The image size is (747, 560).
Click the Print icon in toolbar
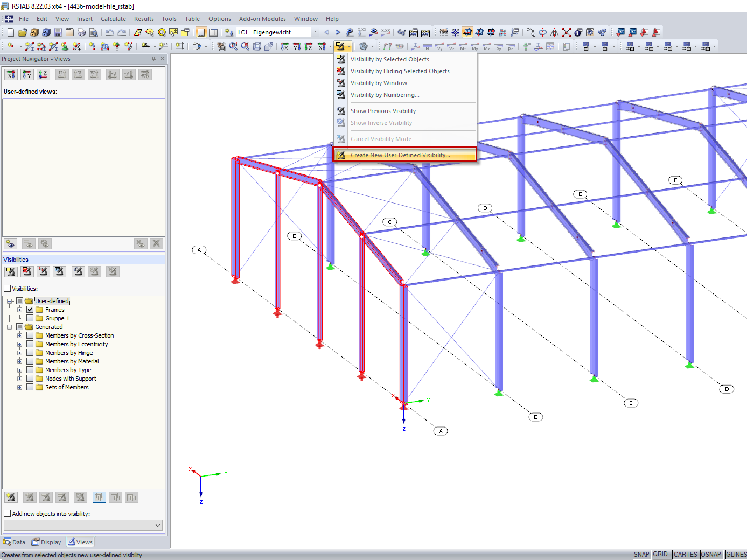pos(82,32)
